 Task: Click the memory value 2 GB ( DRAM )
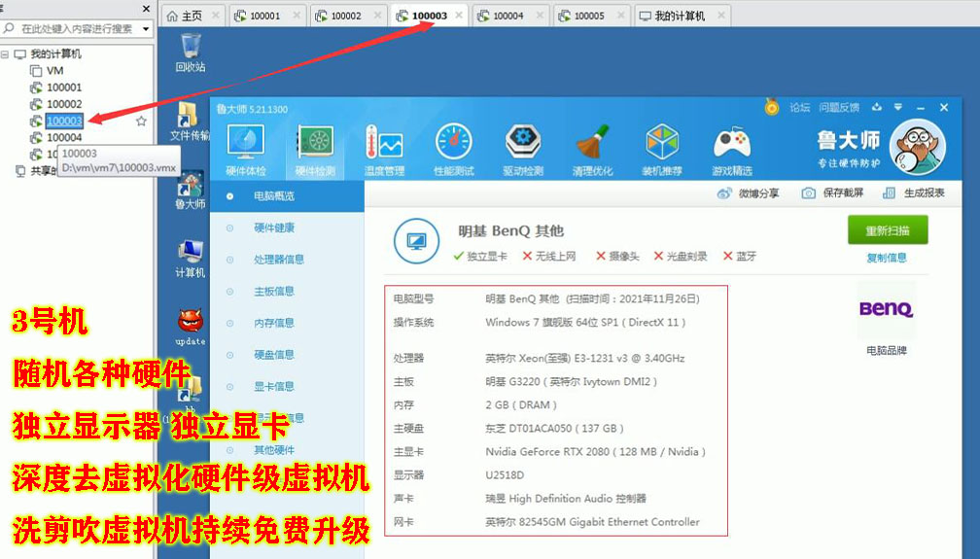[x=521, y=405]
